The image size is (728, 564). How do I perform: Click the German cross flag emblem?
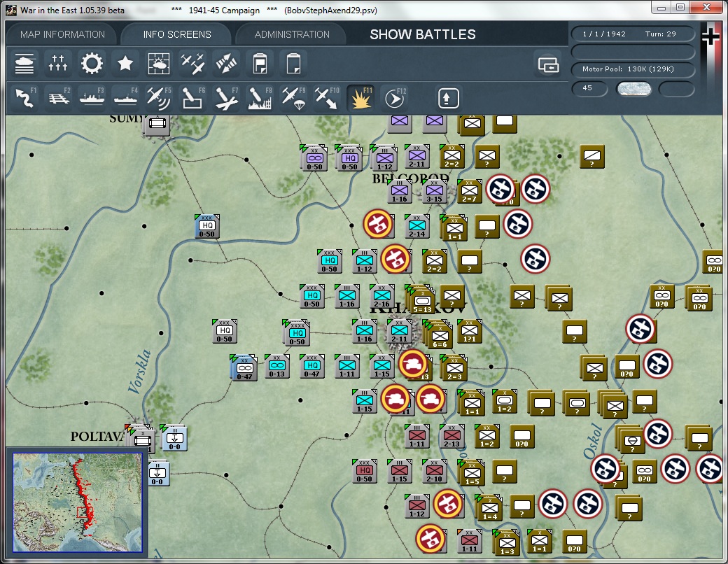tap(710, 37)
